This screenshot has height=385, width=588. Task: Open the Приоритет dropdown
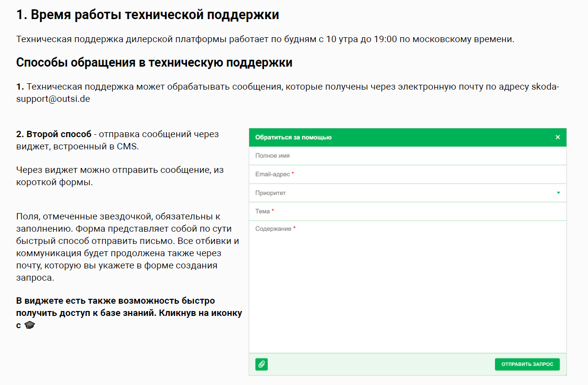(408, 193)
